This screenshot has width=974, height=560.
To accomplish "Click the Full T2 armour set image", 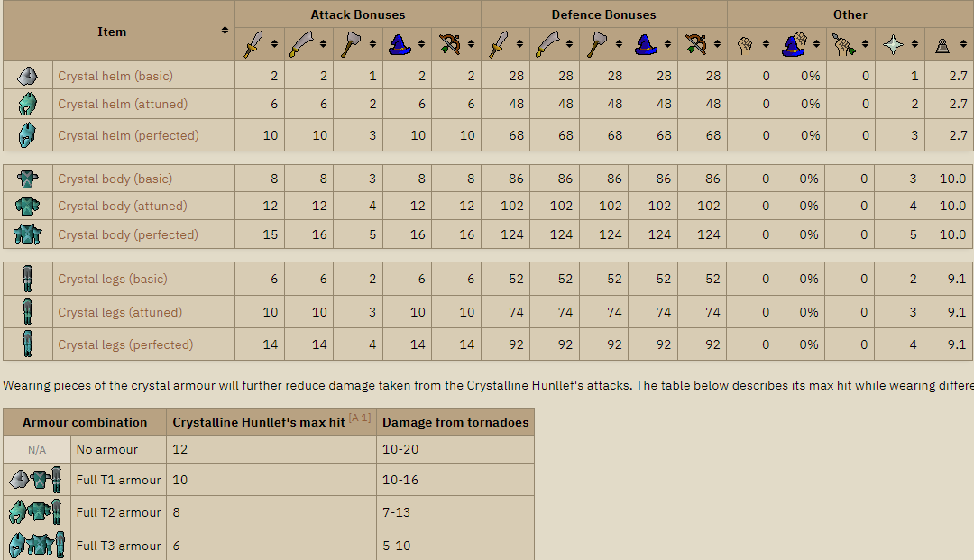I will [x=37, y=512].
